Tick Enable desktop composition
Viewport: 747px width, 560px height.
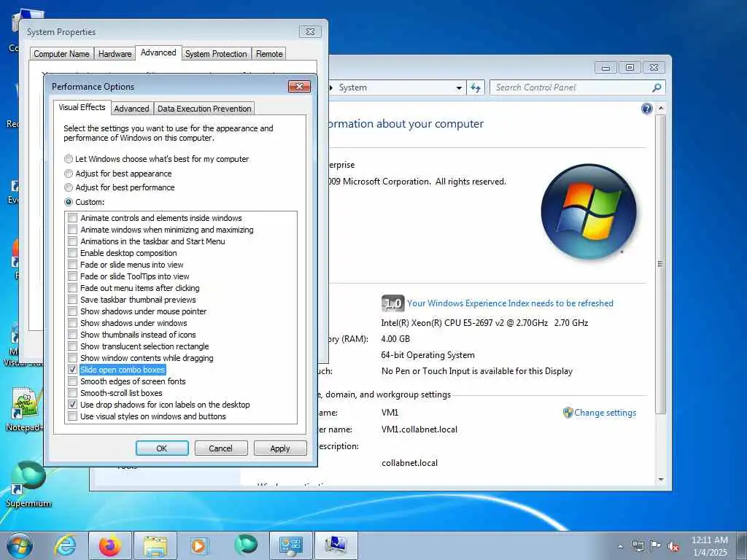(x=72, y=253)
